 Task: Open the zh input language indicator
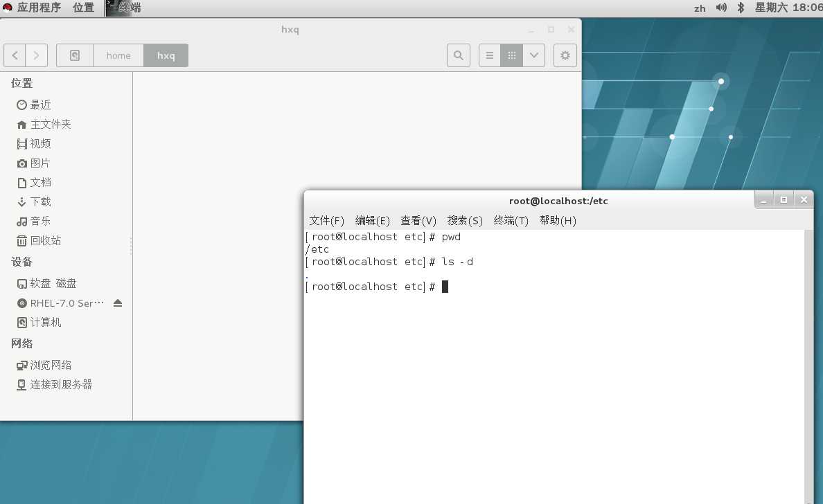(x=700, y=8)
